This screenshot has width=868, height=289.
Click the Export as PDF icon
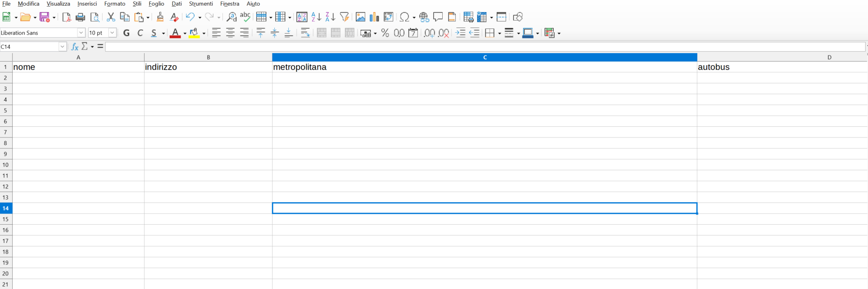point(67,17)
